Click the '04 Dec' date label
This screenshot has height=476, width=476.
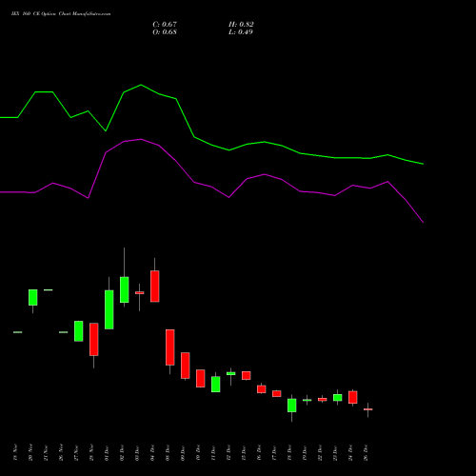(x=152, y=452)
